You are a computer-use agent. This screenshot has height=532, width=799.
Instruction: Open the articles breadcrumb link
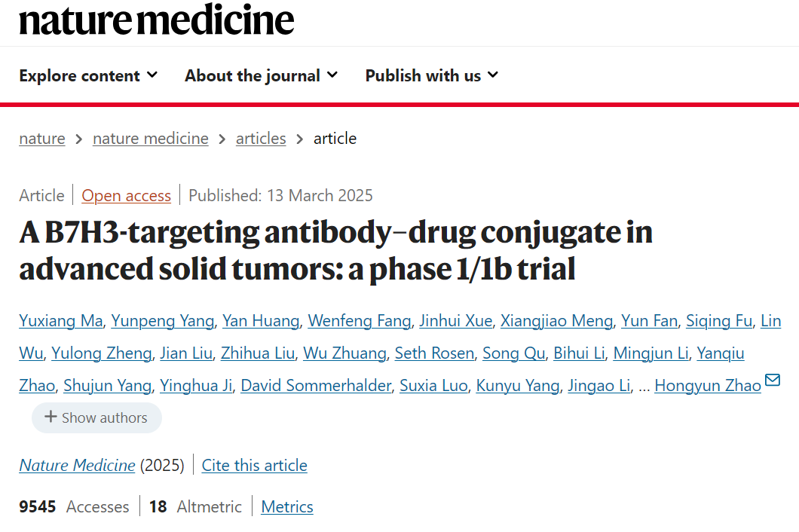(261, 139)
